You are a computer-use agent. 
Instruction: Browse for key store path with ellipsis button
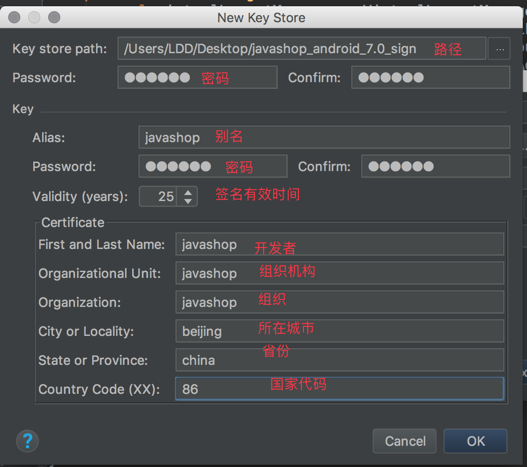(499, 49)
